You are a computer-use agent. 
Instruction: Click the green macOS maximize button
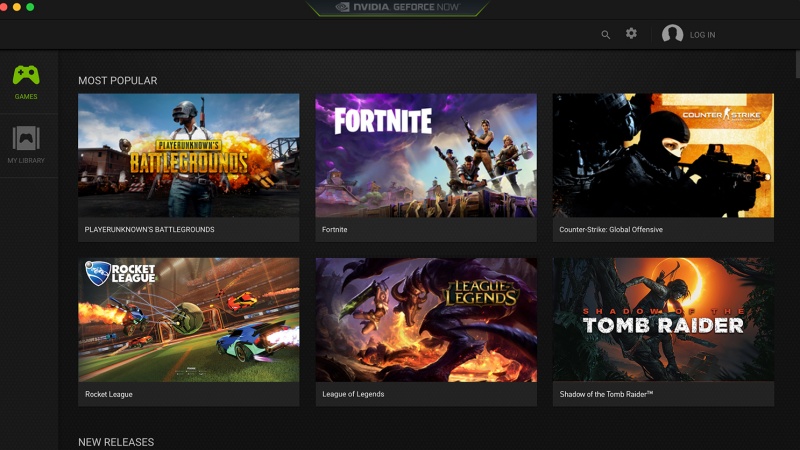click(30, 7)
